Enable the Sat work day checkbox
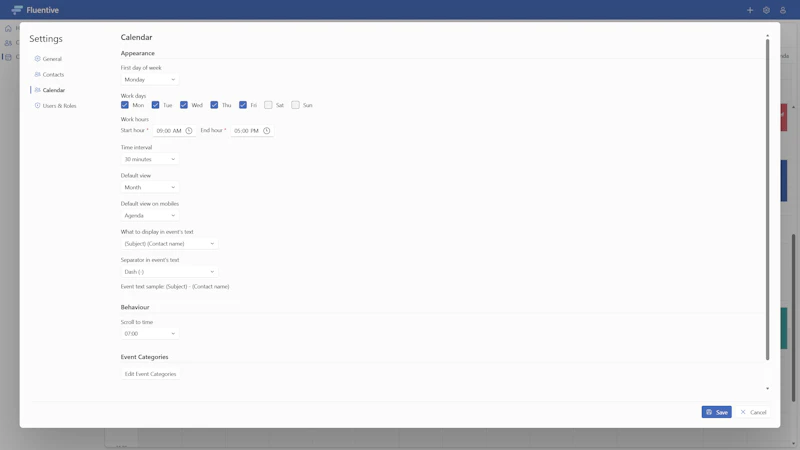Image resolution: width=800 pixels, height=450 pixels. click(x=268, y=105)
